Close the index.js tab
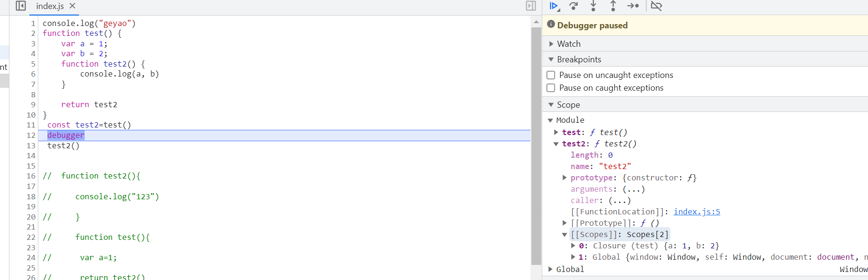Screen dimensions: 868x280 [72, 6]
